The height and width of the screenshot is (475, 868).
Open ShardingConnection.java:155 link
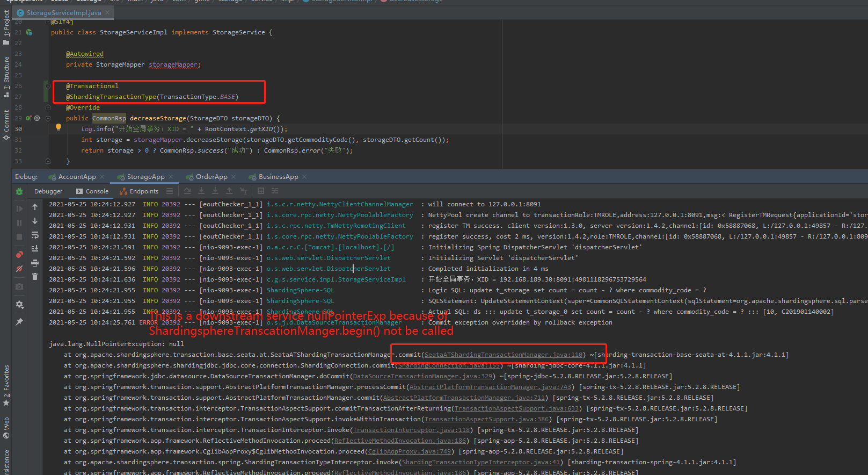[x=448, y=365]
